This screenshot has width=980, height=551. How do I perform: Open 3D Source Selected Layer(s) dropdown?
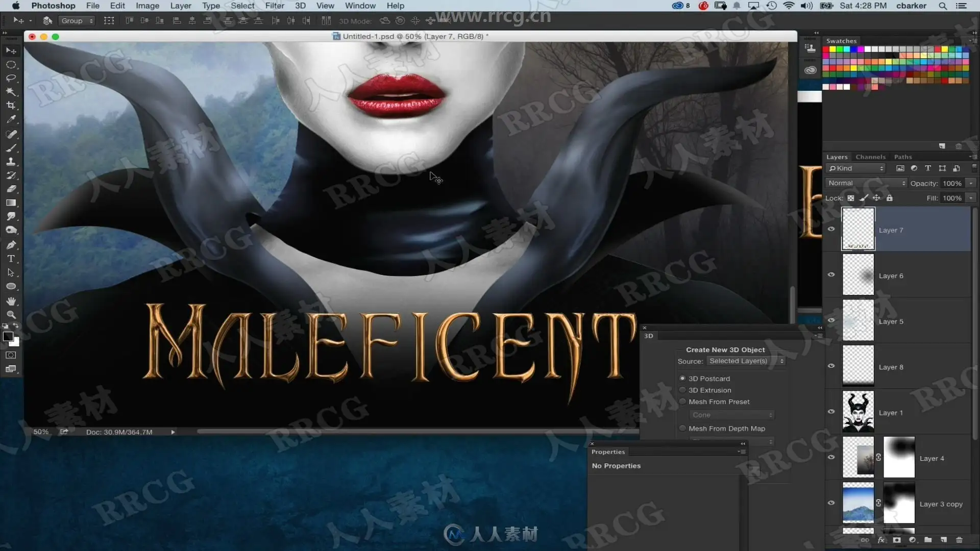pos(746,361)
